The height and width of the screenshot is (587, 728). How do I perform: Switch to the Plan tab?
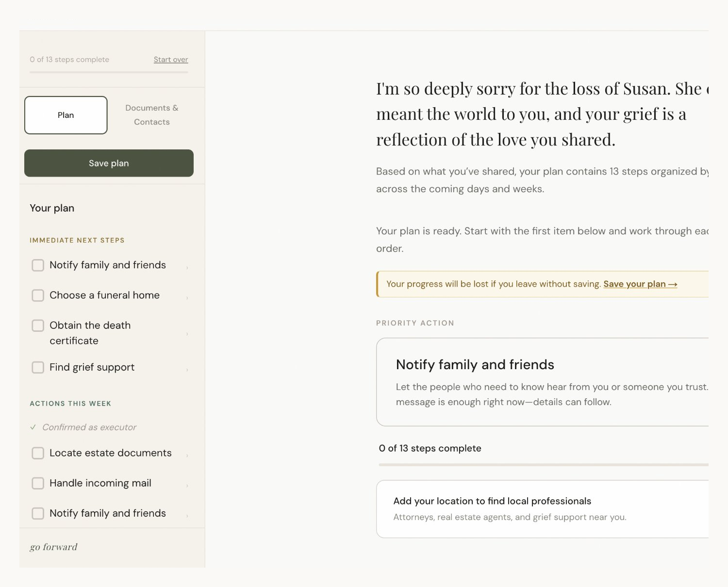[x=66, y=115]
